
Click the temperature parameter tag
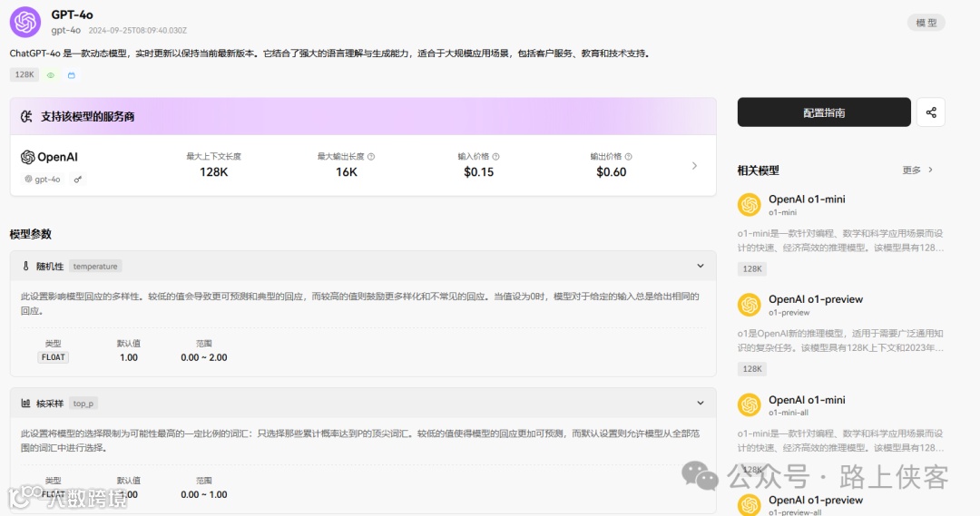coord(95,266)
